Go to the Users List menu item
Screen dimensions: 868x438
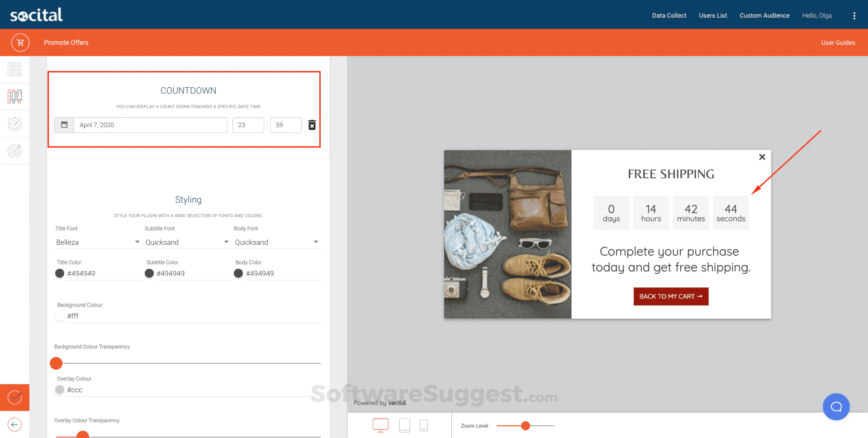coord(713,15)
